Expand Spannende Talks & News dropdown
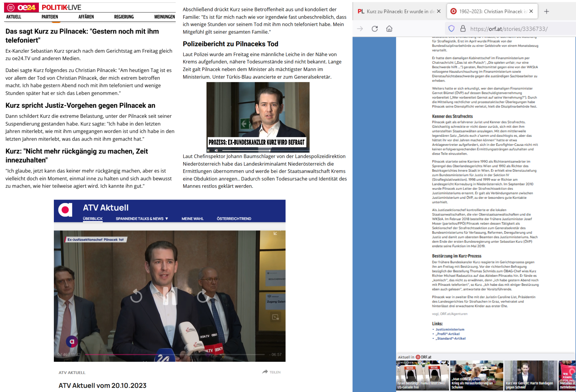 click(x=142, y=219)
